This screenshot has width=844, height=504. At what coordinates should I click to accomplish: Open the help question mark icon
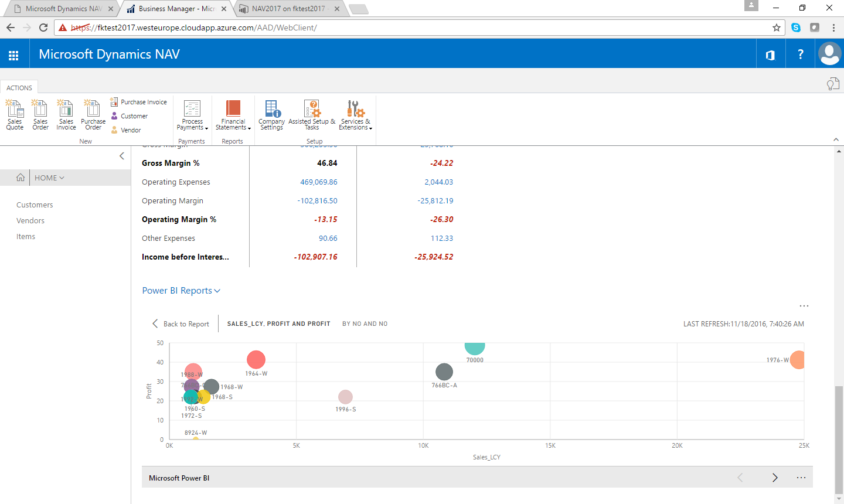800,55
